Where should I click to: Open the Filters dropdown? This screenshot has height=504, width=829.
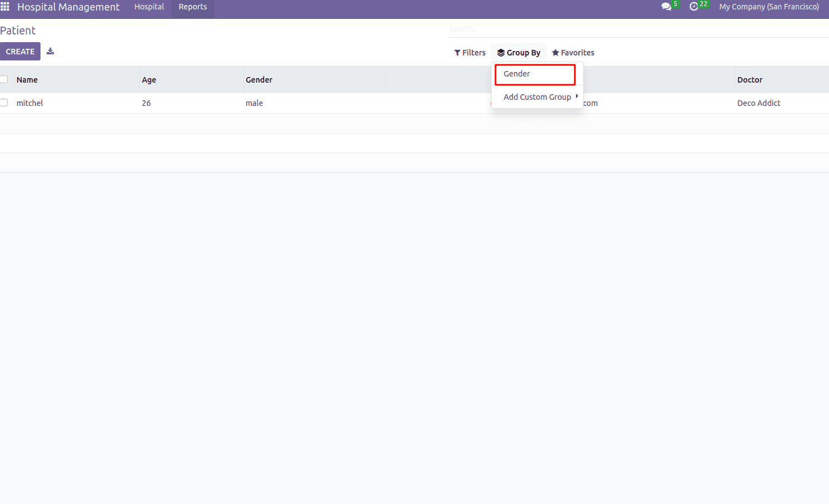[469, 53]
